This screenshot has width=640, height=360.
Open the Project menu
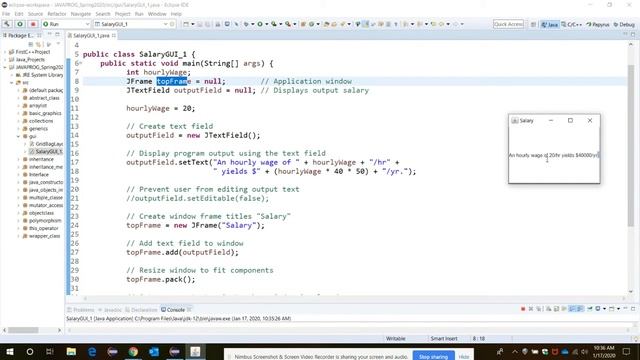tap(122, 14)
